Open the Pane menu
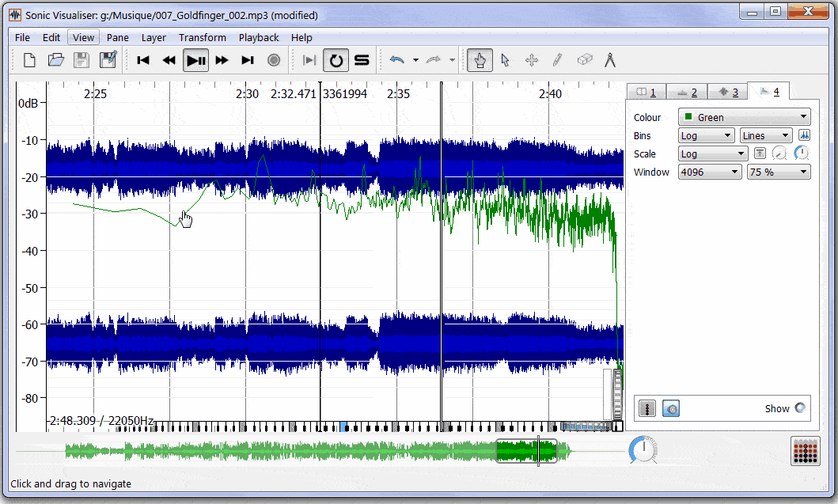The height and width of the screenshot is (504, 838). pyautogui.click(x=118, y=37)
